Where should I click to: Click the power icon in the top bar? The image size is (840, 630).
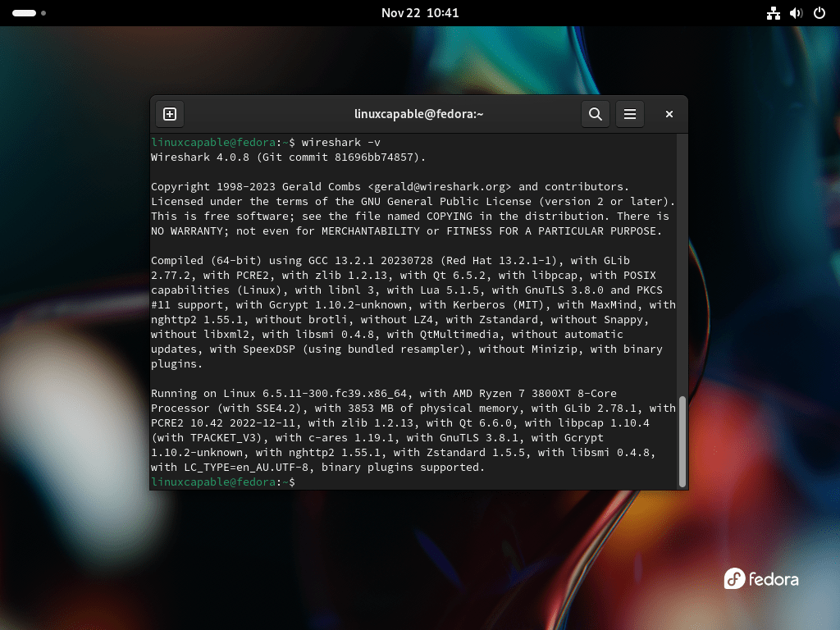click(x=817, y=13)
